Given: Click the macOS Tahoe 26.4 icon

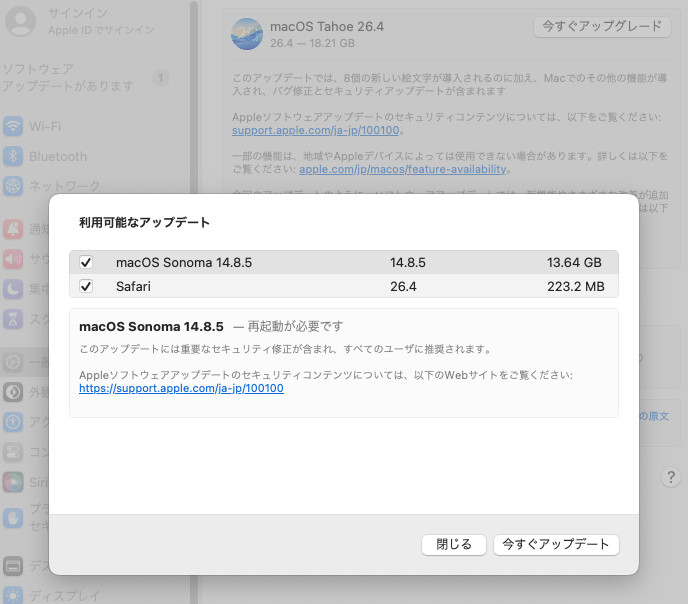Looking at the screenshot, I should point(246,33).
